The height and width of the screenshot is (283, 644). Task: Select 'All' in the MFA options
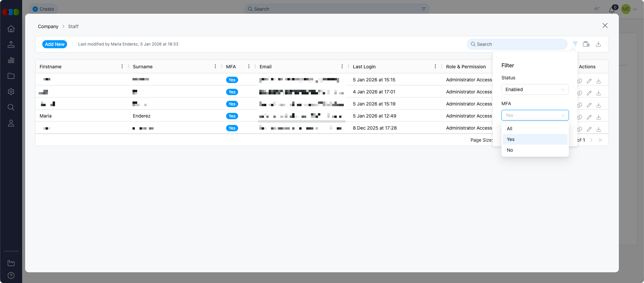click(x=509, y=129)
